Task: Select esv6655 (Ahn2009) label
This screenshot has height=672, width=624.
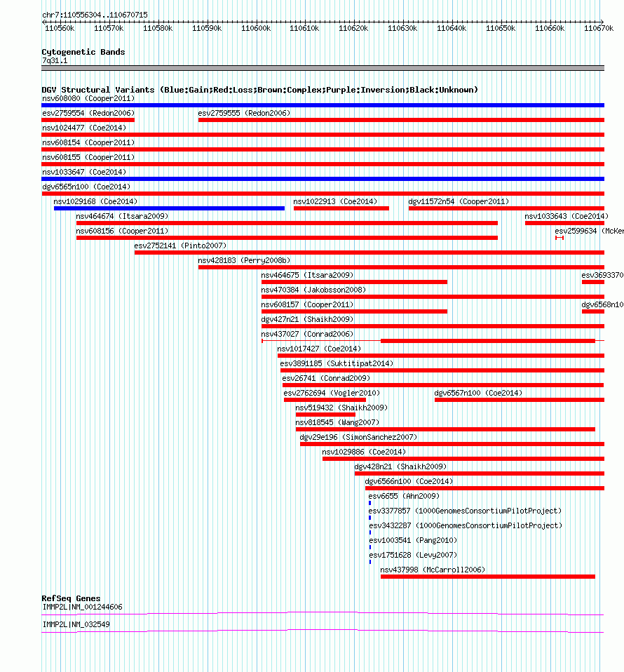Action: pos(404,496)
